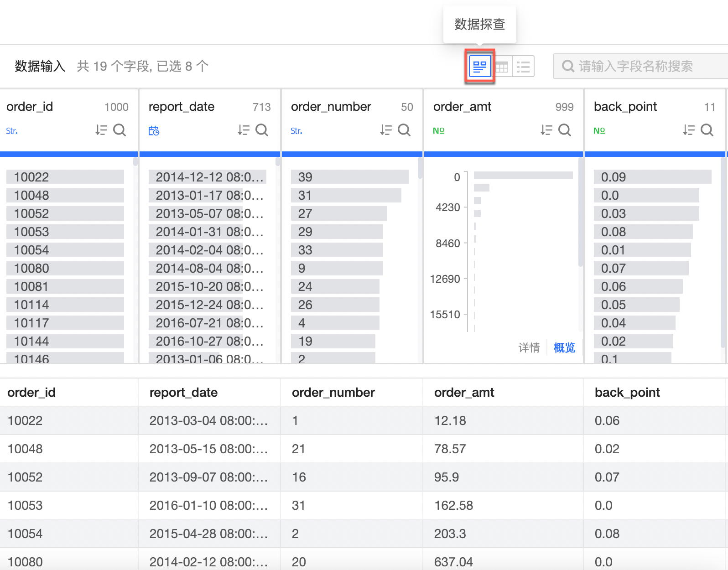728x570 pixels.
Task: Select table cell 2015-04-28 in report_date
Action: [x=209, y=534]
